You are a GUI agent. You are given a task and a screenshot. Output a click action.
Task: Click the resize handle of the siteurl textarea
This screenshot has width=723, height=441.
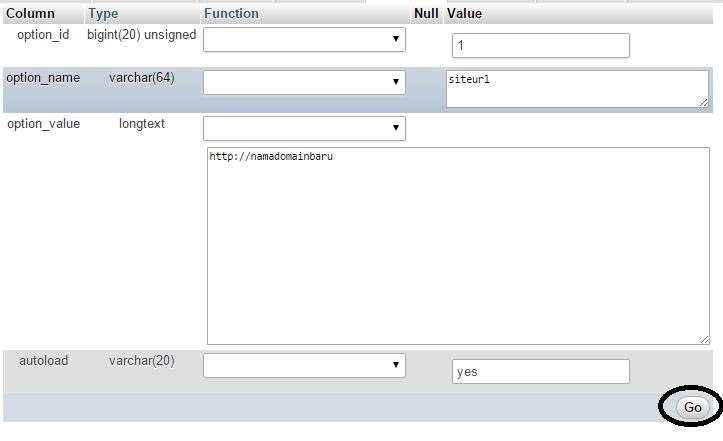tap(704, 102)
